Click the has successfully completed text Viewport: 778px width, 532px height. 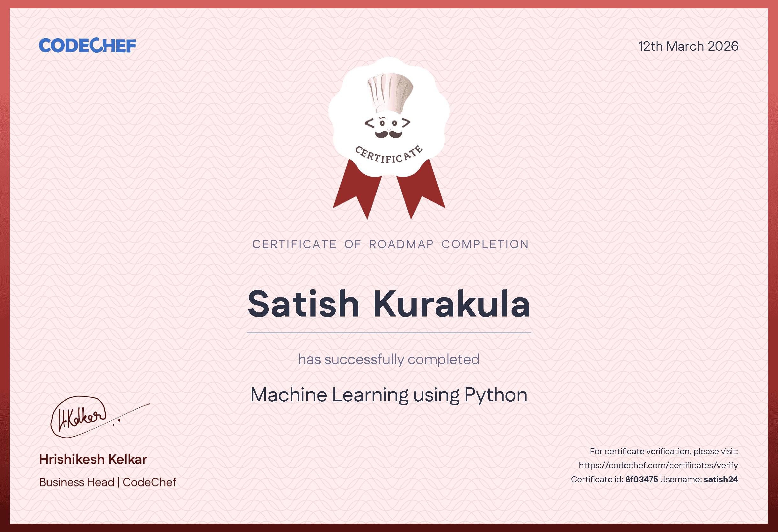click(x=389, y=360)
